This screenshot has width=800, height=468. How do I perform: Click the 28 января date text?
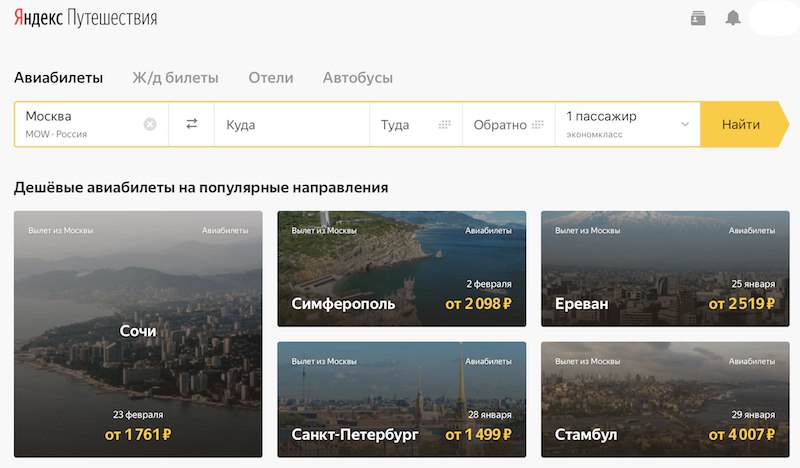pos(490,414)
